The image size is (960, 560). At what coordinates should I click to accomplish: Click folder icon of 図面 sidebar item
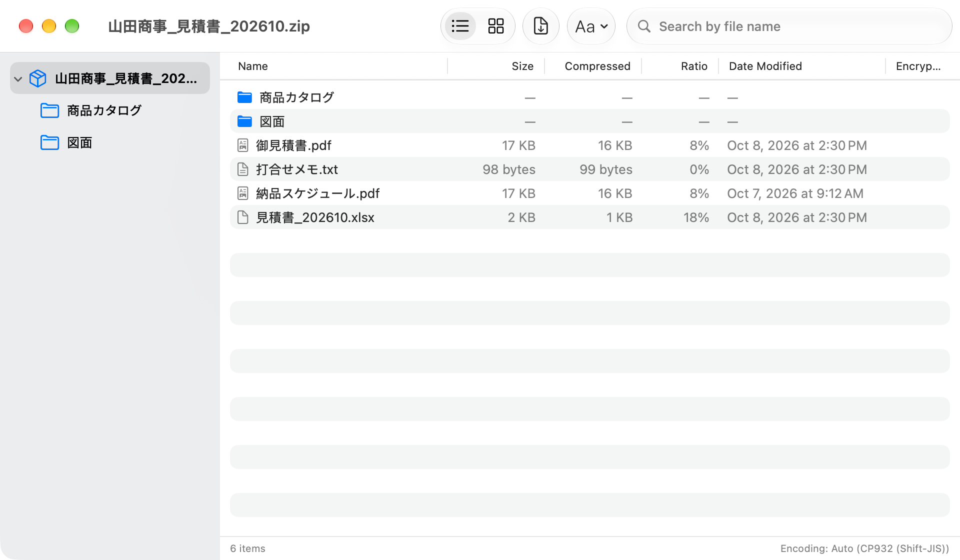pyautogui.click(x=49, y=142)
